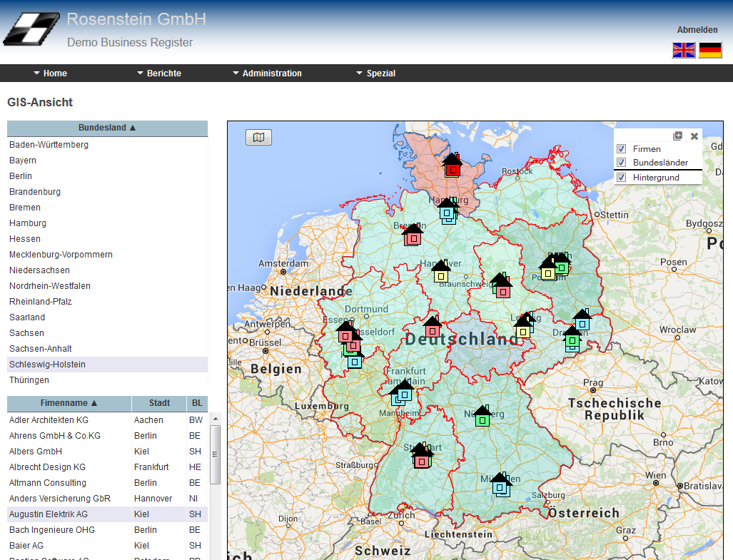Click the map view button on map
This screenshot has height=560, width=733.
click(258, 137)
